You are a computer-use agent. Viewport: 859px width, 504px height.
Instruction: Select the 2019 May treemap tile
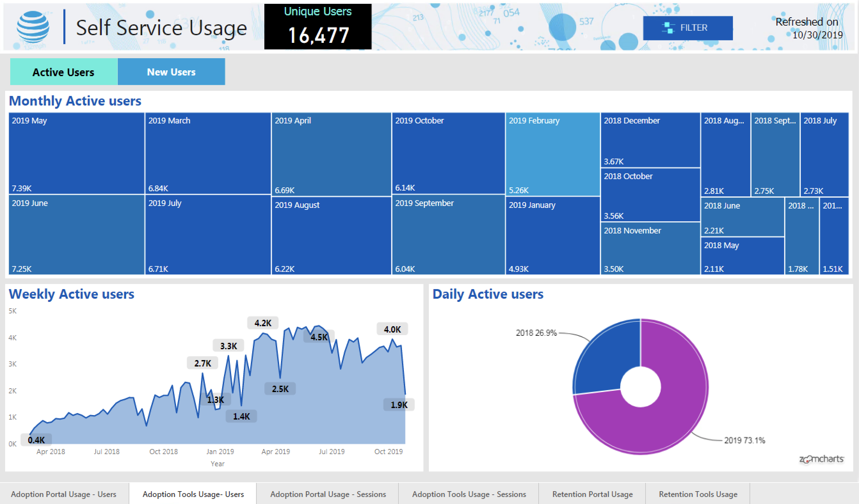[x=76, y=153]
